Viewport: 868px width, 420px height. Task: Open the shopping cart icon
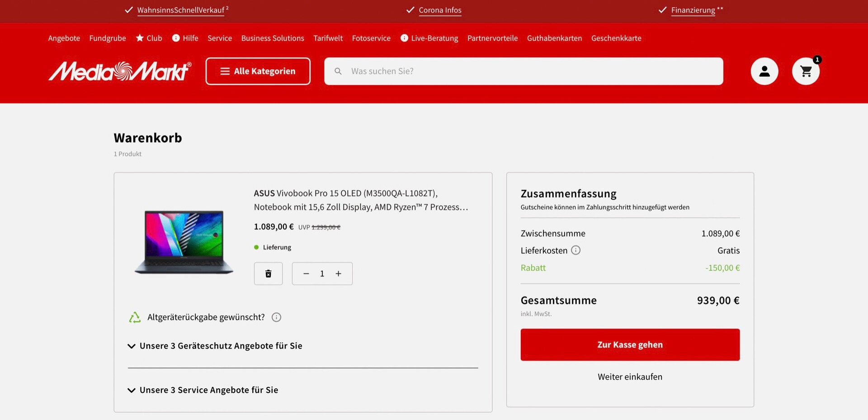[x=806, y=71]
